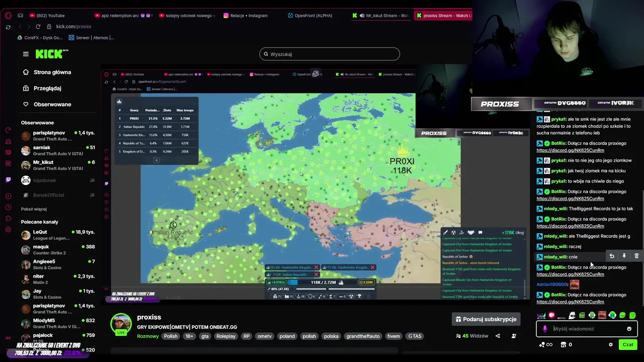
Task: Click the kick.com/proxiss address bar
Action: 73,27
